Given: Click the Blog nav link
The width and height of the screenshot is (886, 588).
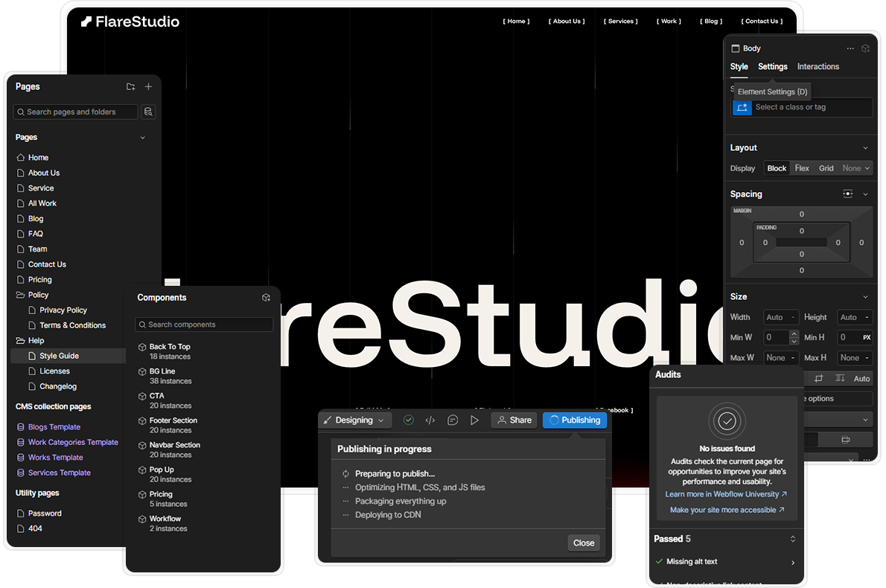Looking at the screenshot, I should point(711,22).
